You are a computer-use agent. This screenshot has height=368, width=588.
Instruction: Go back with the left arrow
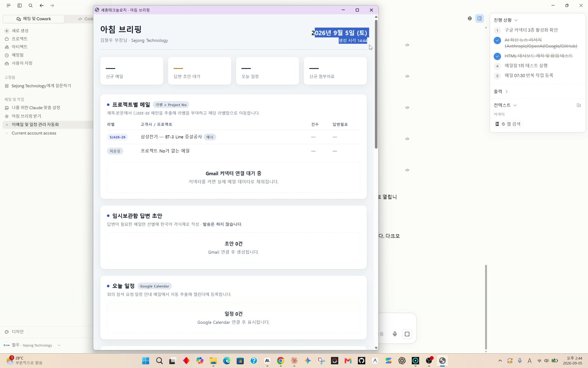coord(42,6)
